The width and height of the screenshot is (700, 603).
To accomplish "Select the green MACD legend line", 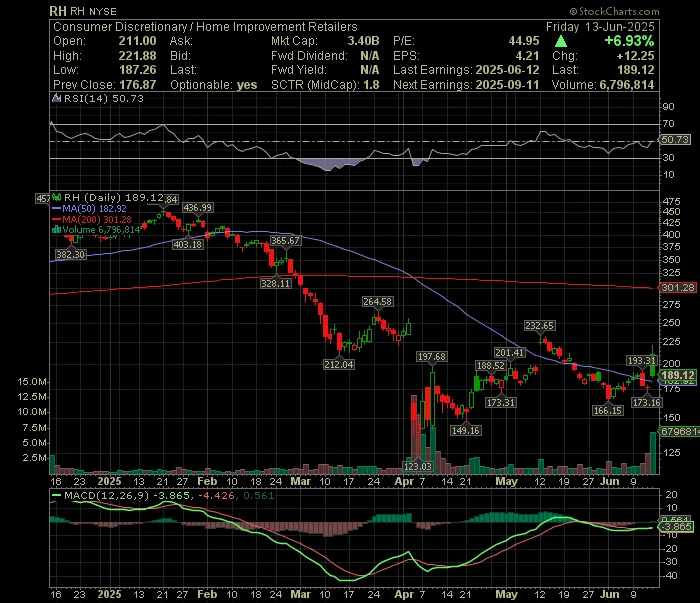I will coord(56,495).
